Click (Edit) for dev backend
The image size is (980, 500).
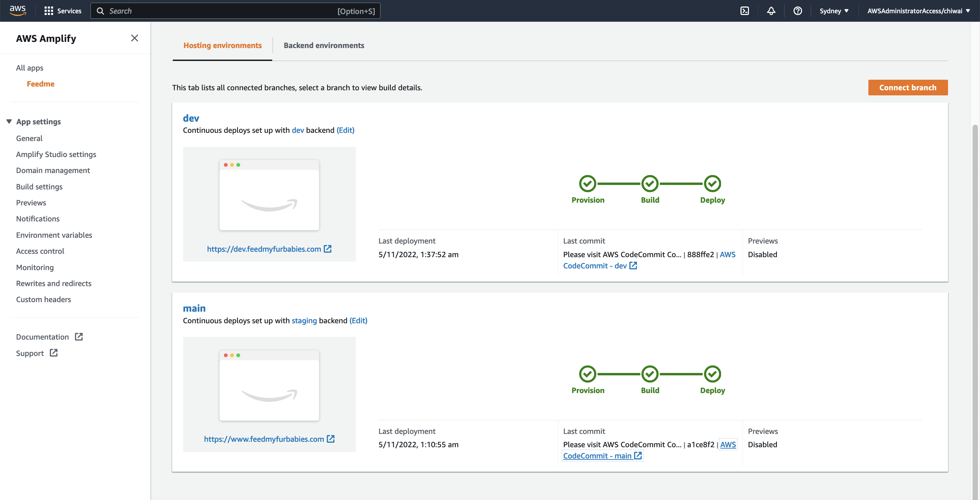[345, 130]
